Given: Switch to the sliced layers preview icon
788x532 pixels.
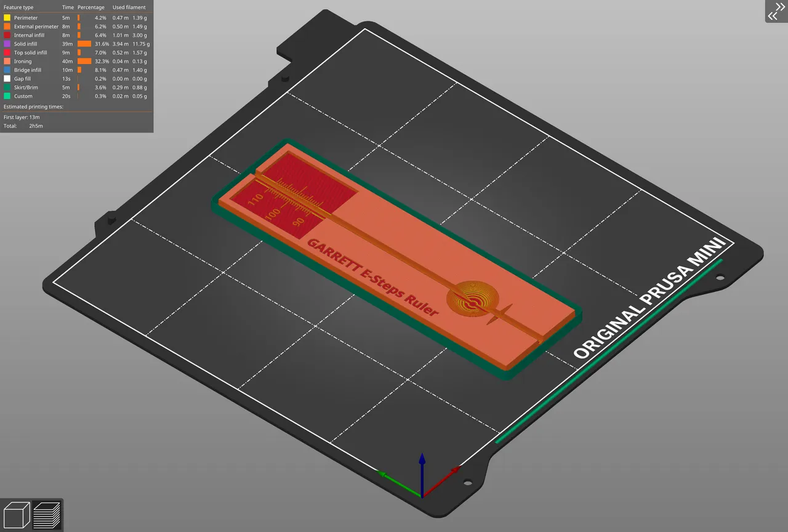Looking at the screenshot, I should (47, 515).
